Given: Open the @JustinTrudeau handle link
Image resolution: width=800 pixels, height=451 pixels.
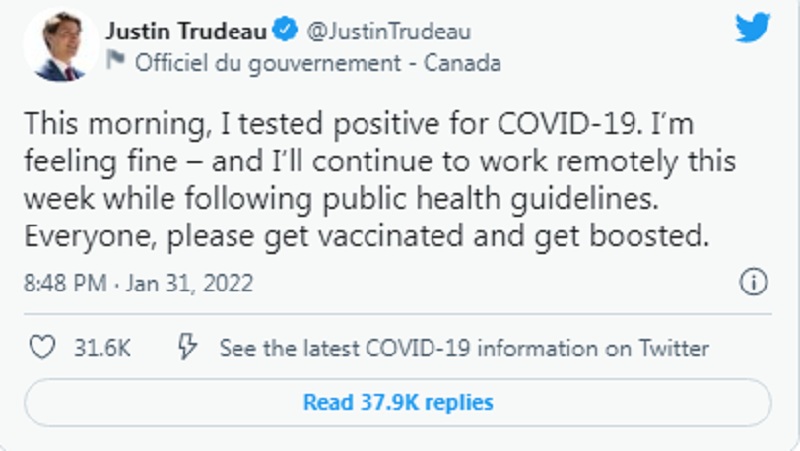Looking at the screenshot, I should [x=387, y=32].
